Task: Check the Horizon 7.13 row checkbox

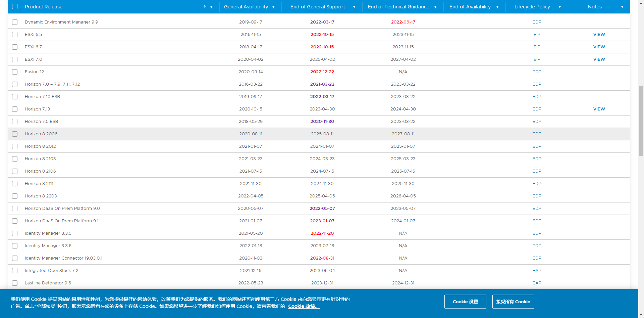Action: [x=15, y=109]
